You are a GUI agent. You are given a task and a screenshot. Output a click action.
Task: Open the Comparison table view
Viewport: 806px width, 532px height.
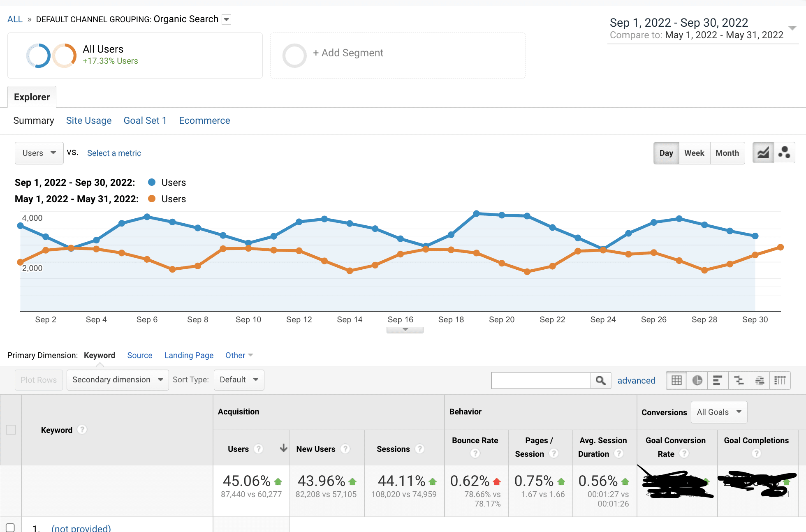pyautogui.click(x=739, y=380)
